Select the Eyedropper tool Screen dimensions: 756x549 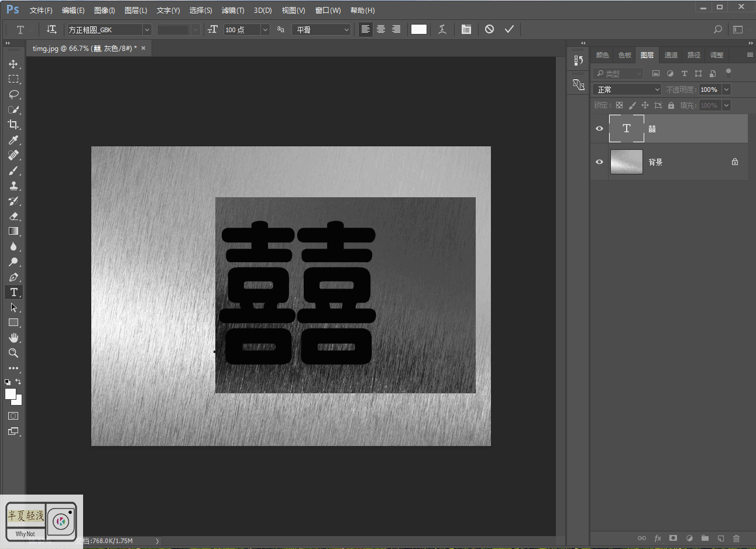pyautogui.click(x=13, y=140)
